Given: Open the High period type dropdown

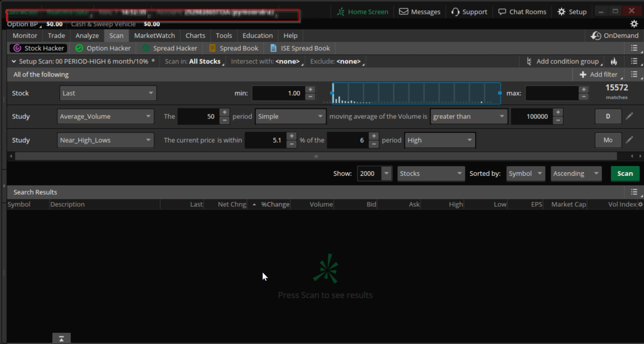Looking at the screenshot, I should click(x=440, y=140).
